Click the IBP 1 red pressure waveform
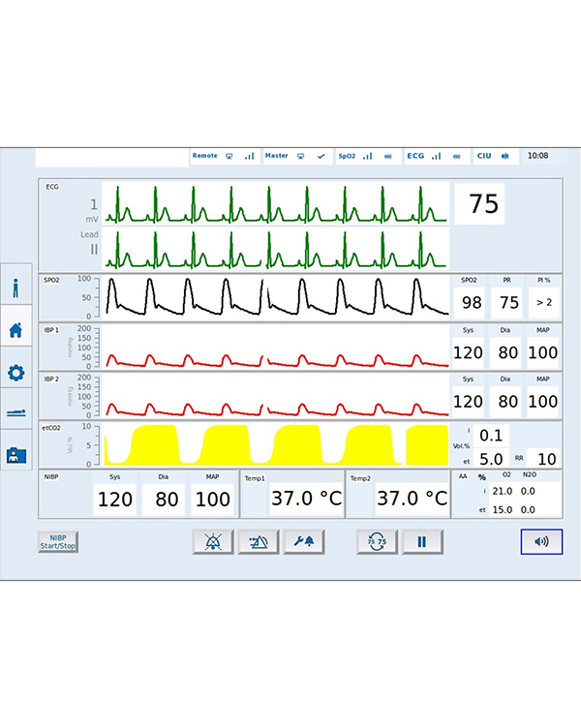The image size is (581, 728). pos(276,348)
